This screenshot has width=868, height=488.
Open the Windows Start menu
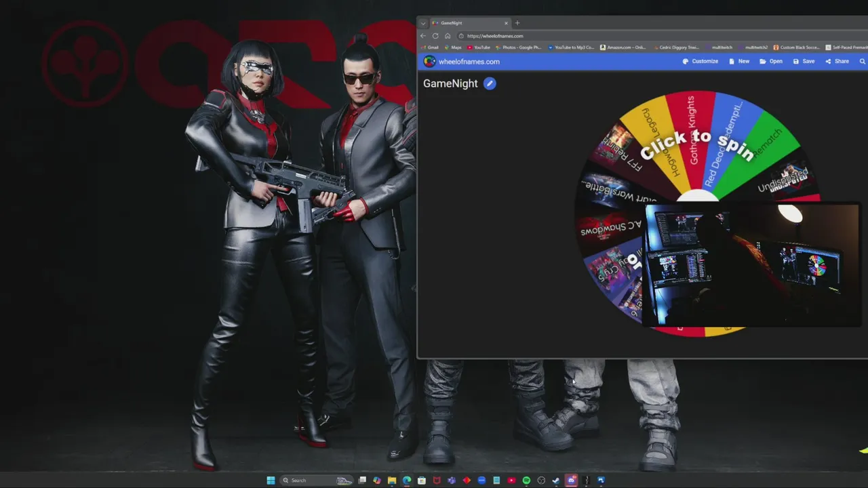[x=271, y=481]
